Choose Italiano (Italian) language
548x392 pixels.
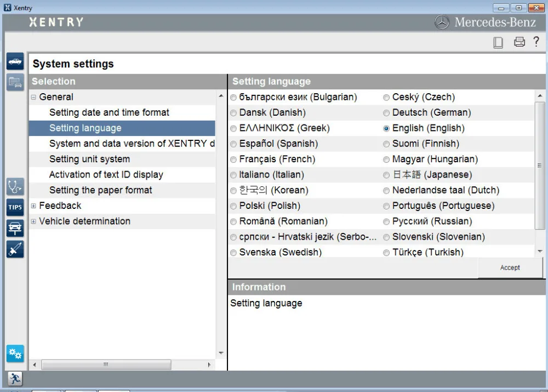pos(233,175)
